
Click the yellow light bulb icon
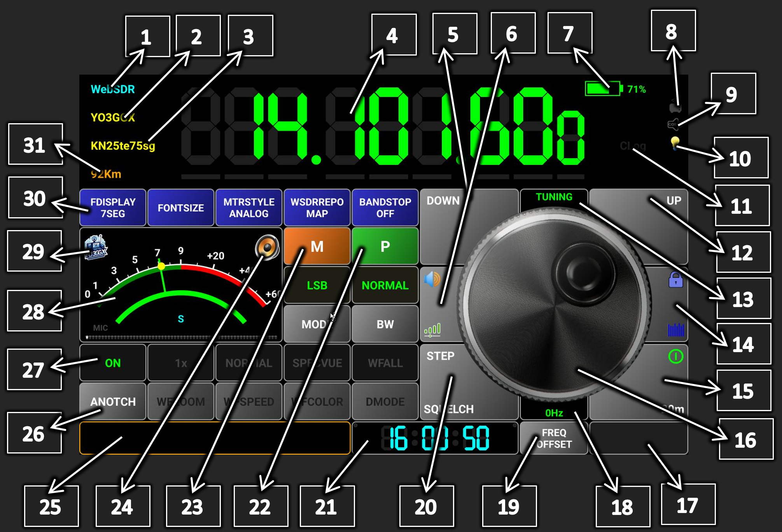click(675, 142)
